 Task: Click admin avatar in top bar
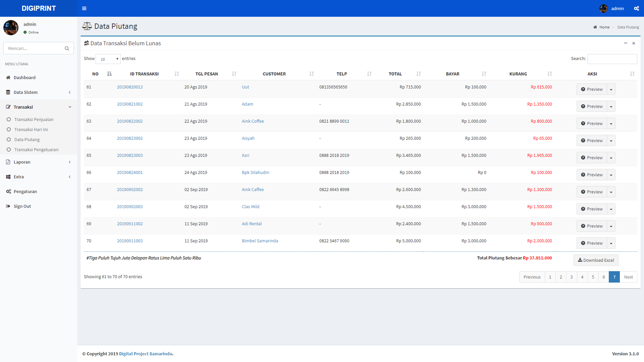(x=603, y=8)
